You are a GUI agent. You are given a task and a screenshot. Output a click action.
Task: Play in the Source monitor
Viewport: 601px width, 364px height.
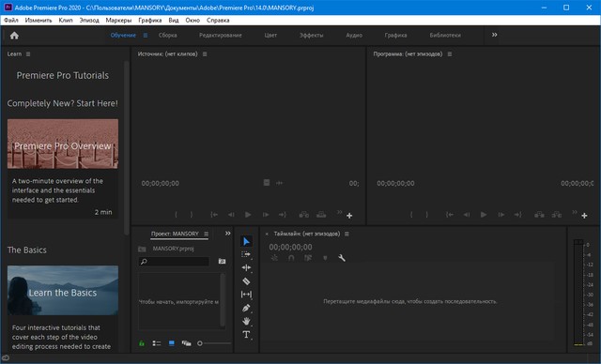(x=248, y=215)
